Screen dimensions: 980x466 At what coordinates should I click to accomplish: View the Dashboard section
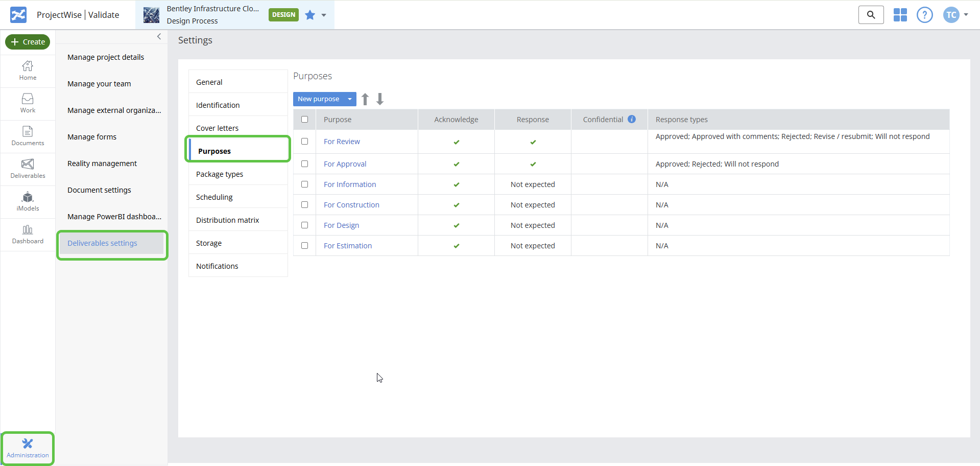point(28,234)
